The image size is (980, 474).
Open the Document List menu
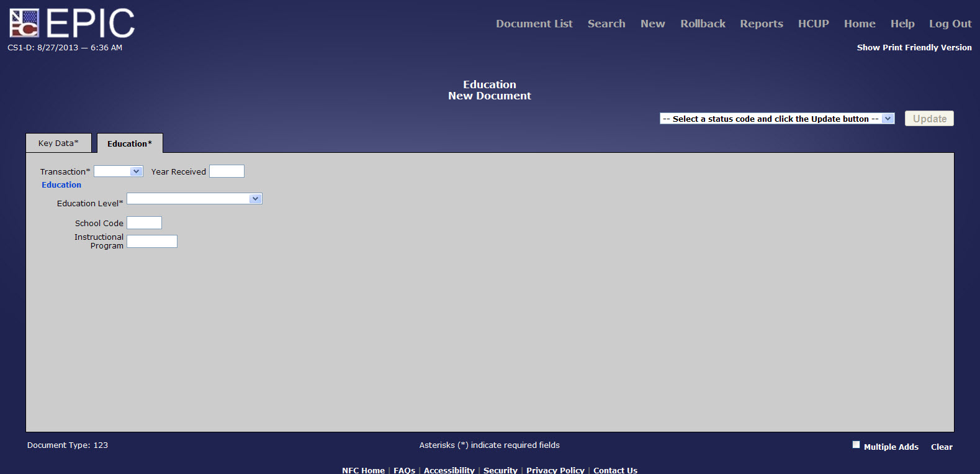pos(534,24)
